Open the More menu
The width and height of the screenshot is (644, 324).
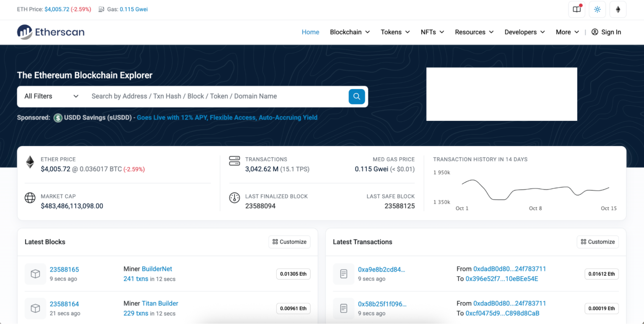[x=567, y=32]
